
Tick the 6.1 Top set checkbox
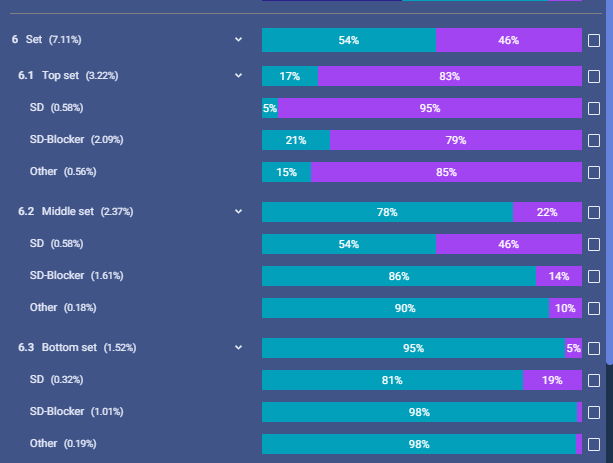click(594, 76)
